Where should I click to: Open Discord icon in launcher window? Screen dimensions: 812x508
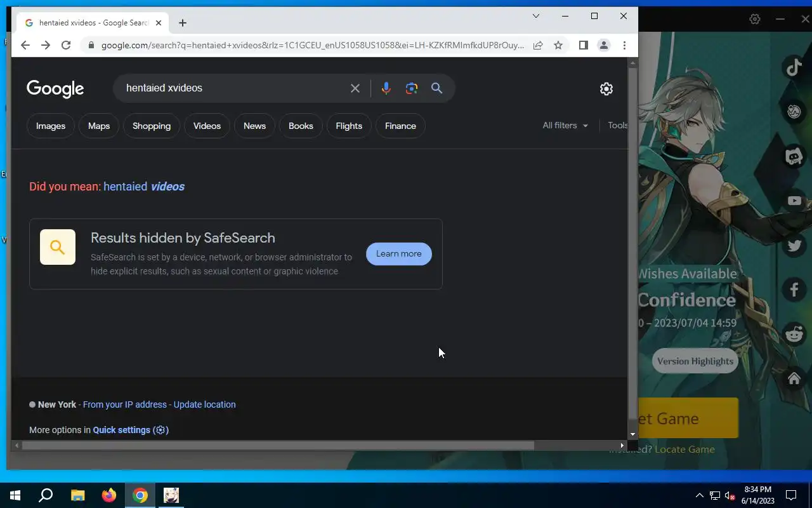794,156
